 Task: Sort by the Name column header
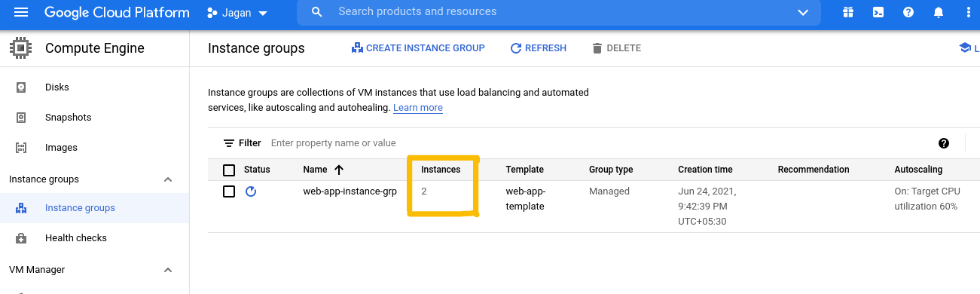[315, 170]
